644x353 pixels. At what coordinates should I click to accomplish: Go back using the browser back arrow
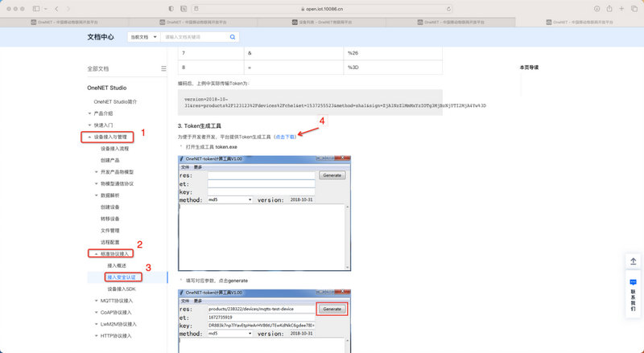tap(57, 8)
